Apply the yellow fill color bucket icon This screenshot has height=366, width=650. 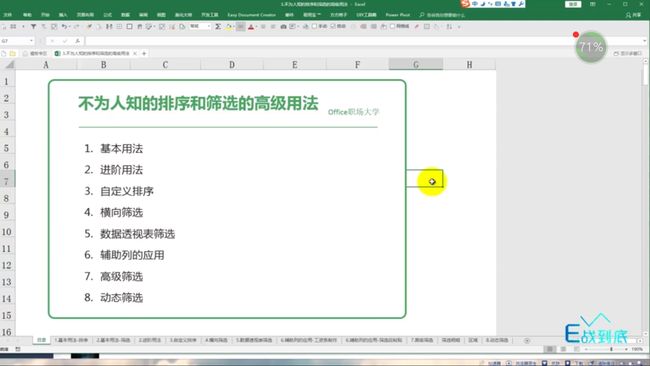tap(228, 27)
